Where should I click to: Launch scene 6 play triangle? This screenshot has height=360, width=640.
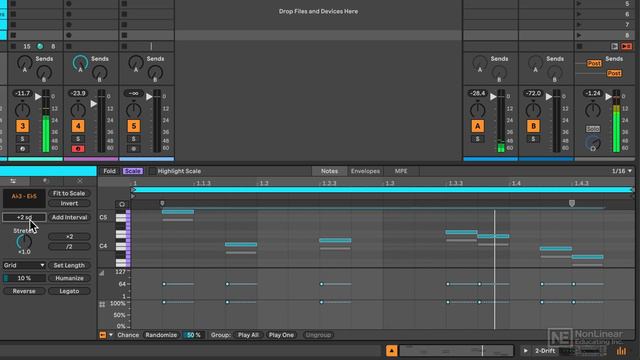(579, 14)
